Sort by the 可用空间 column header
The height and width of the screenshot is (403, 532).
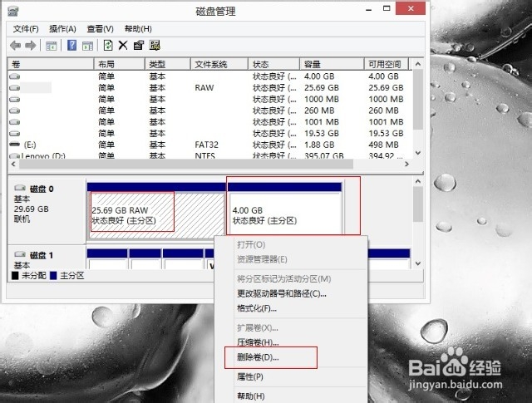pos(387,64)
